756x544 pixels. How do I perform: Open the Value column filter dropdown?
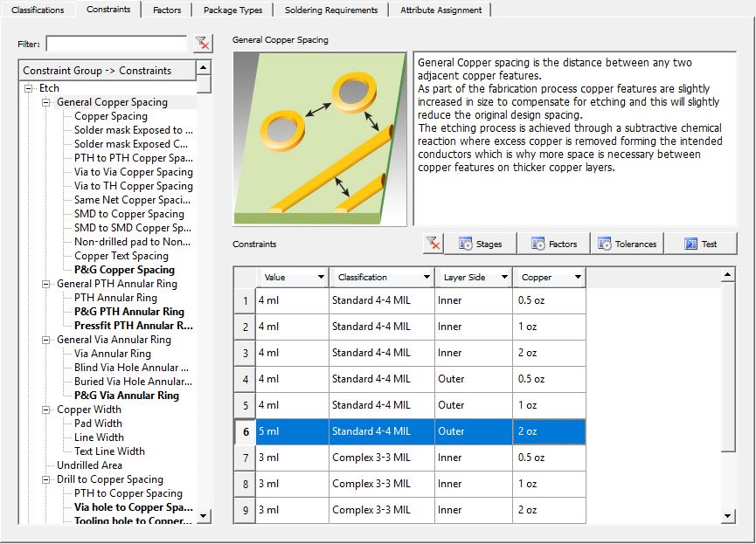pyautogui.click(x=320, y=278)
